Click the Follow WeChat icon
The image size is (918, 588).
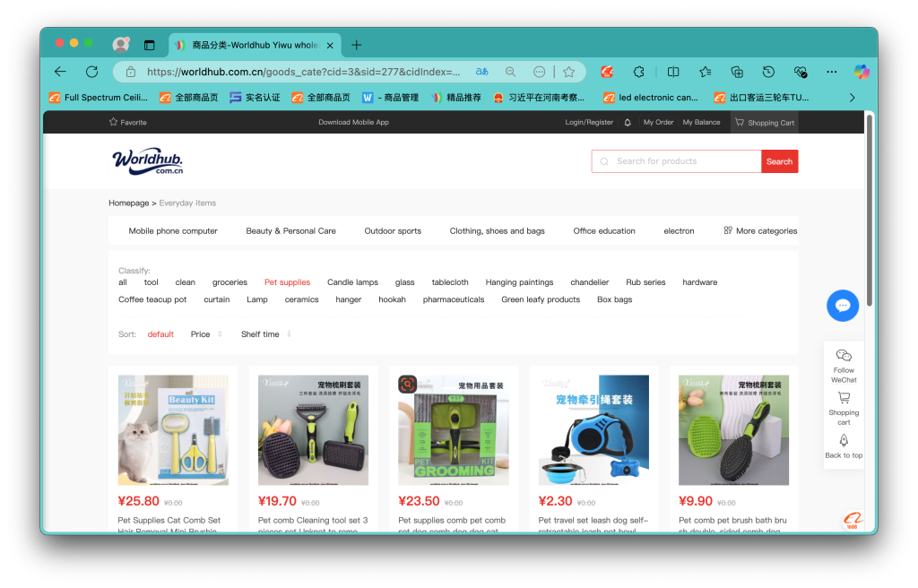pyautogui.click(x=844, y=356)
